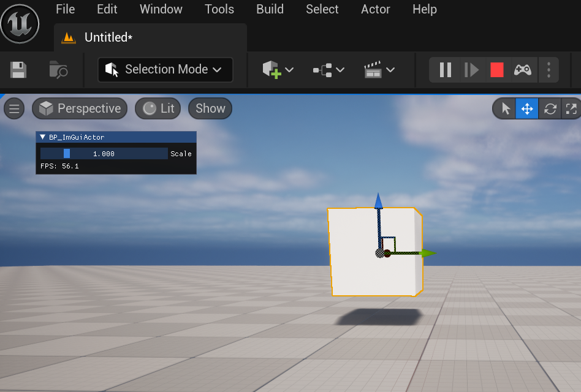Activate the select objects arrow tool
The image size is (581, 392).
pos(506,109)
